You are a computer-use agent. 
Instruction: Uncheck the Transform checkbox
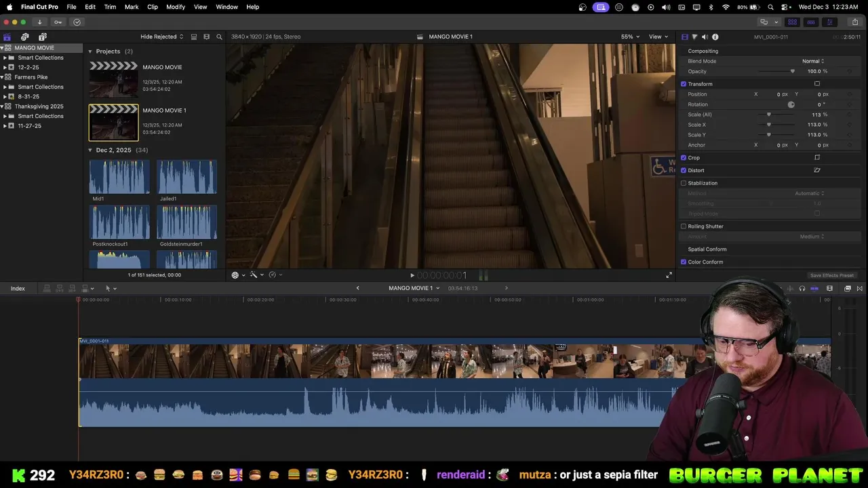click(x=684, y=84)
